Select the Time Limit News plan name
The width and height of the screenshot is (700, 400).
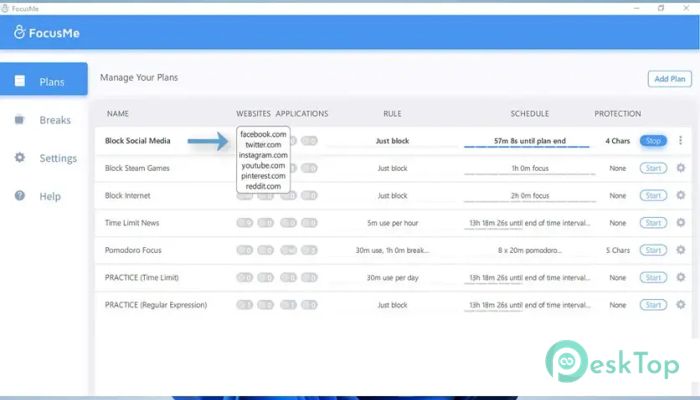[132, 223]
